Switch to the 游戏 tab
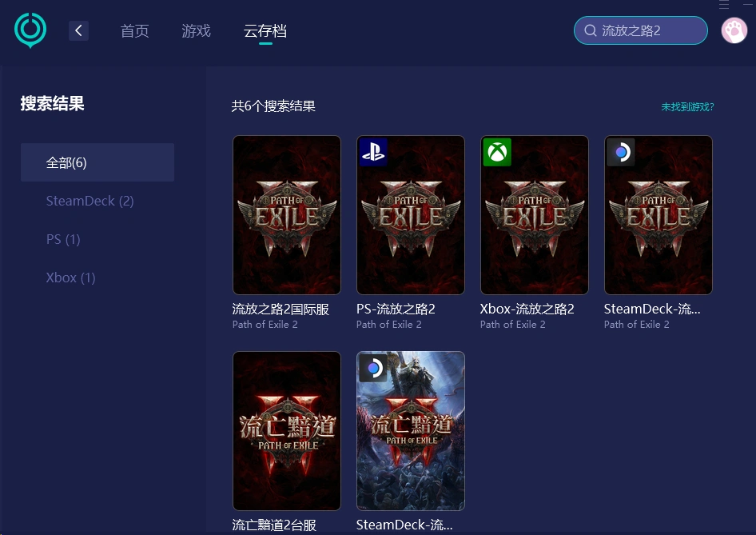 click(196, 31)
